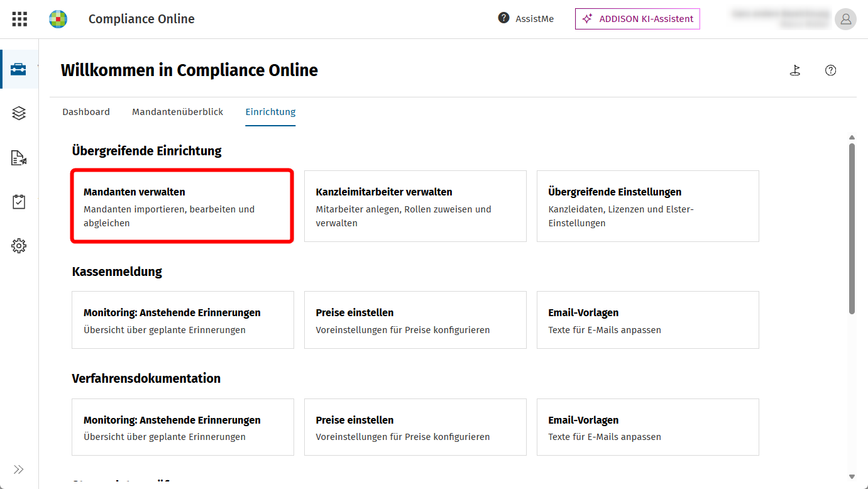Select the briefcase icon in sidebar
The height and width of the screenshot is (489, 868).
19,69
